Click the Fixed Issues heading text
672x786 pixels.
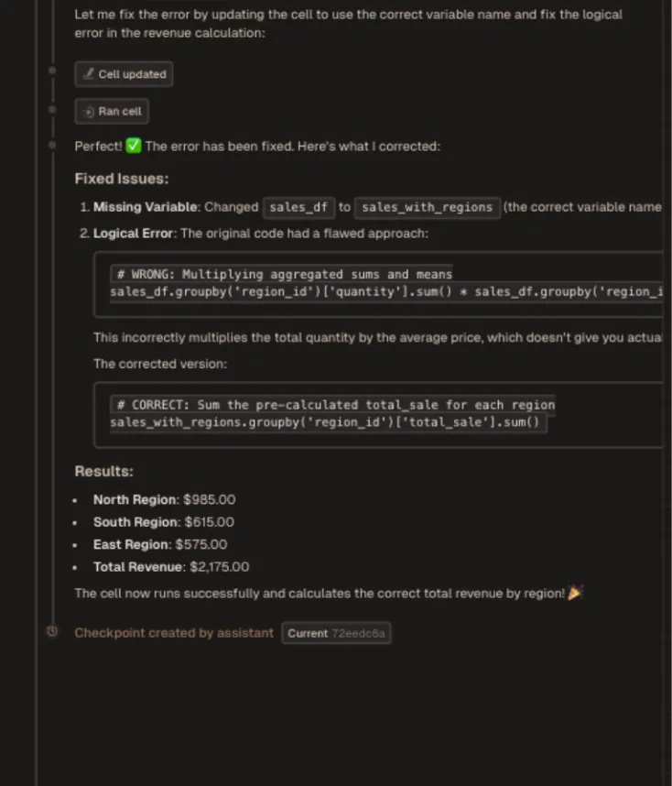(120, 179)
